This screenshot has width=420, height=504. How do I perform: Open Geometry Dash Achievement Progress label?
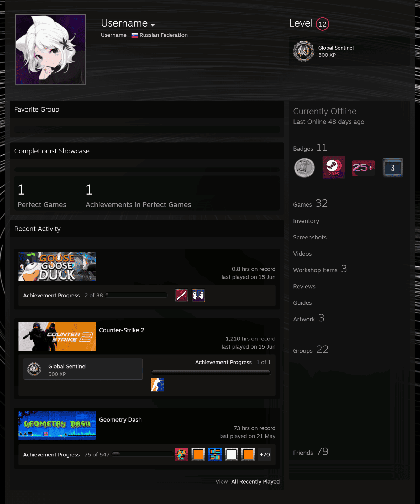[x=51, y=455]
